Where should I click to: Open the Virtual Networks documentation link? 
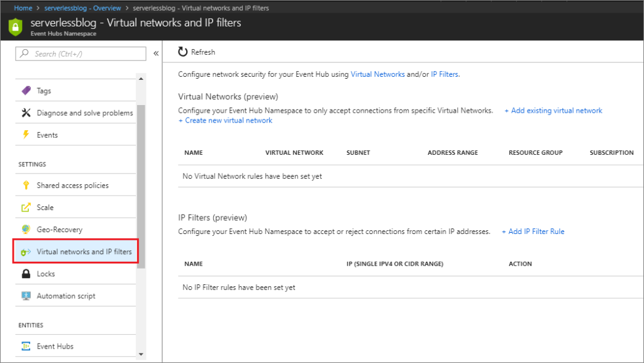tap(377, 74)
